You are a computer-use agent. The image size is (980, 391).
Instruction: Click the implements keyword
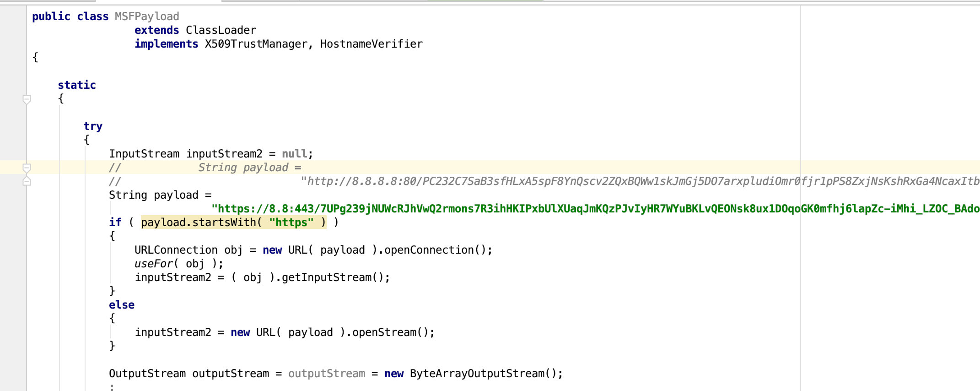pos(167,44)
